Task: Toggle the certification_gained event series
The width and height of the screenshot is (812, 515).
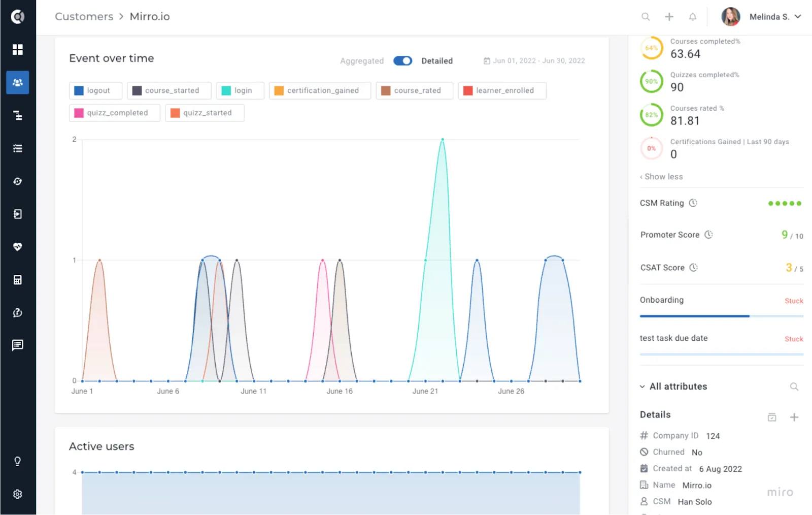Action: tap(320, 90)
